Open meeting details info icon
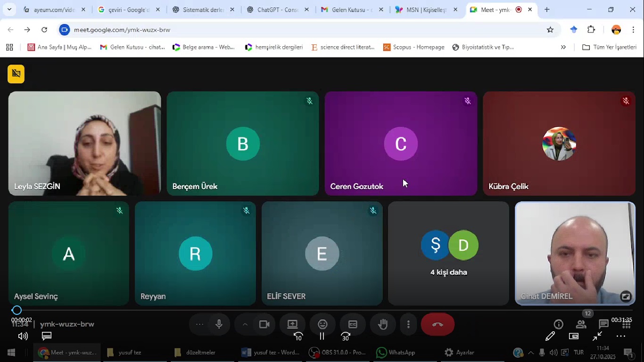This screenshot has width=644, height=362. point(559,324)
